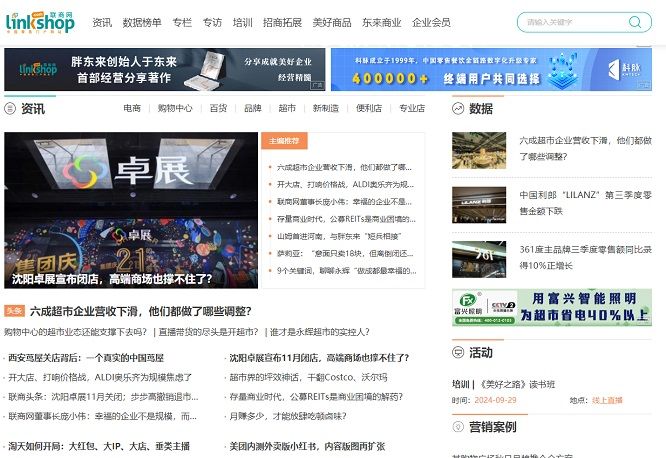
Task: Select the 便利店 news category
Action: click(x=369, y=108)
